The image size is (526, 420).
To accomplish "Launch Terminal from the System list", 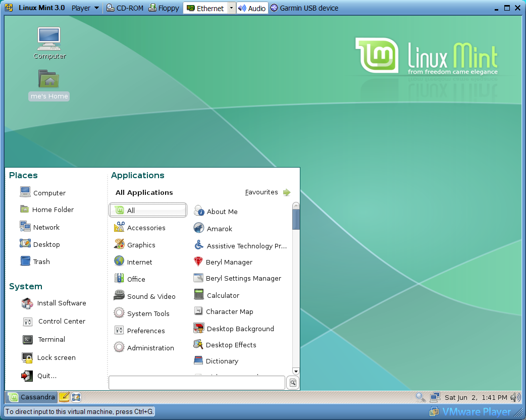I will coord(43,340).
